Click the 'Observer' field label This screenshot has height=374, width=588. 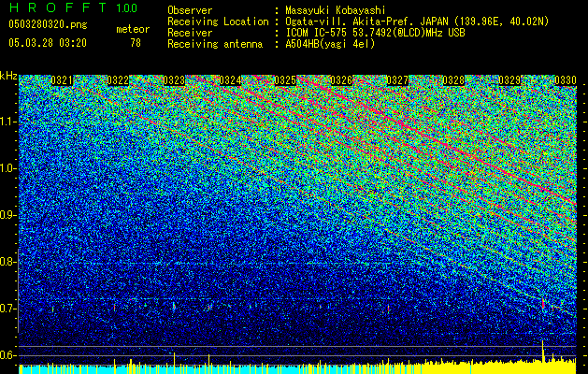click(x=190, y=10)
